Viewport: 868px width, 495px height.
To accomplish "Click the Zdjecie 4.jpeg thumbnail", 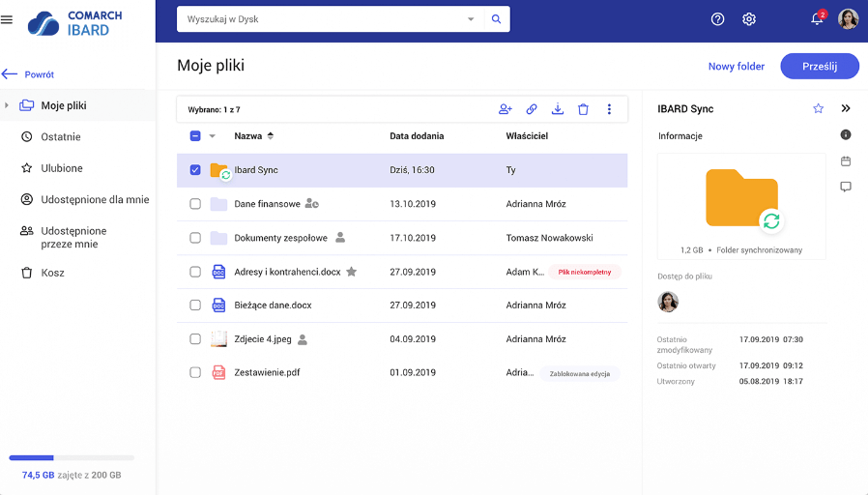I will point(218,338).
